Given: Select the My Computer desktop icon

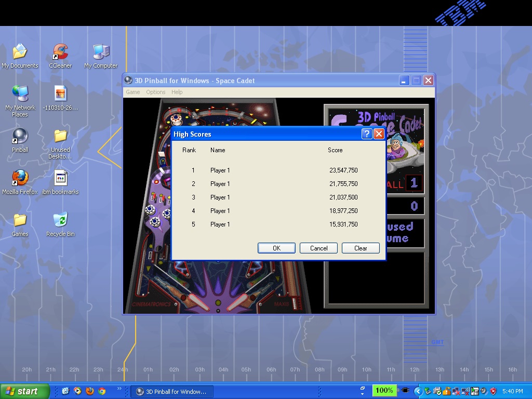Looking at the screenshot, I should 101,52.
